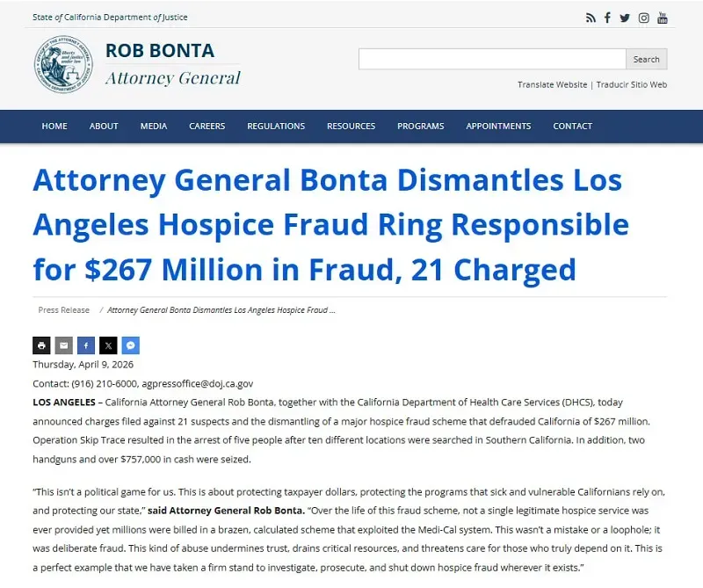Follow the Press Release breadcrumb link
Screen dimensions: 703x588
63,310
